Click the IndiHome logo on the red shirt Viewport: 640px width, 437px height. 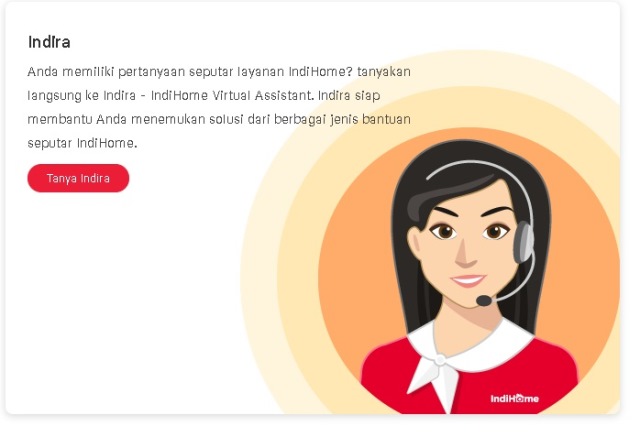click(x=514, y=398)
